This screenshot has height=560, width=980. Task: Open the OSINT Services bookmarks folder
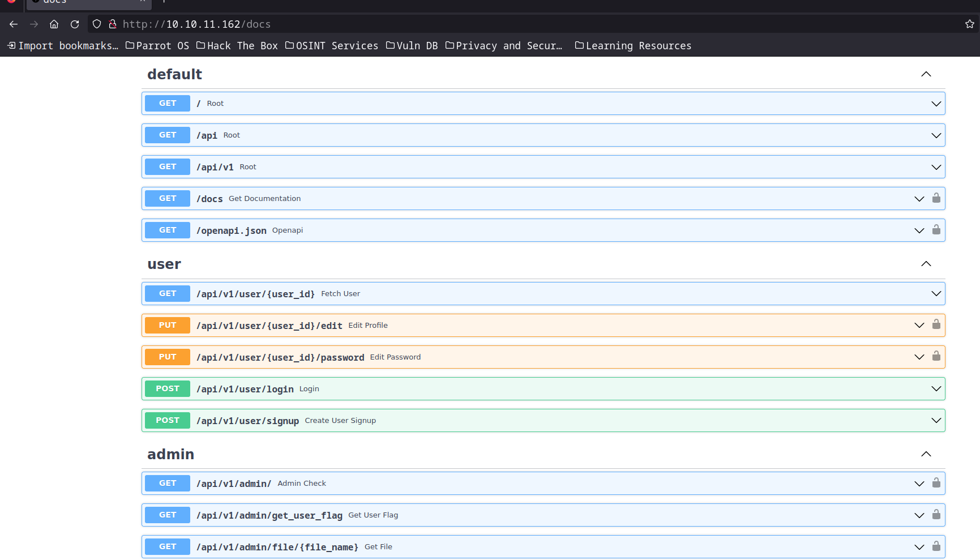tap(332, 46)
